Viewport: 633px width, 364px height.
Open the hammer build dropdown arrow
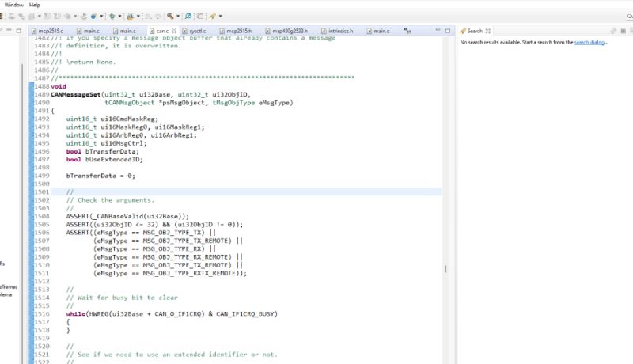point(177,17)
